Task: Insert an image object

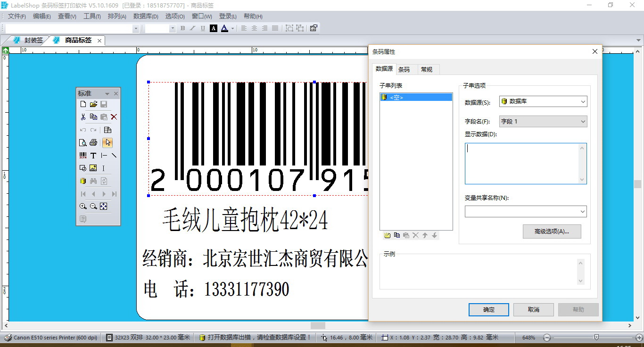Action: [x=93, y=168]
